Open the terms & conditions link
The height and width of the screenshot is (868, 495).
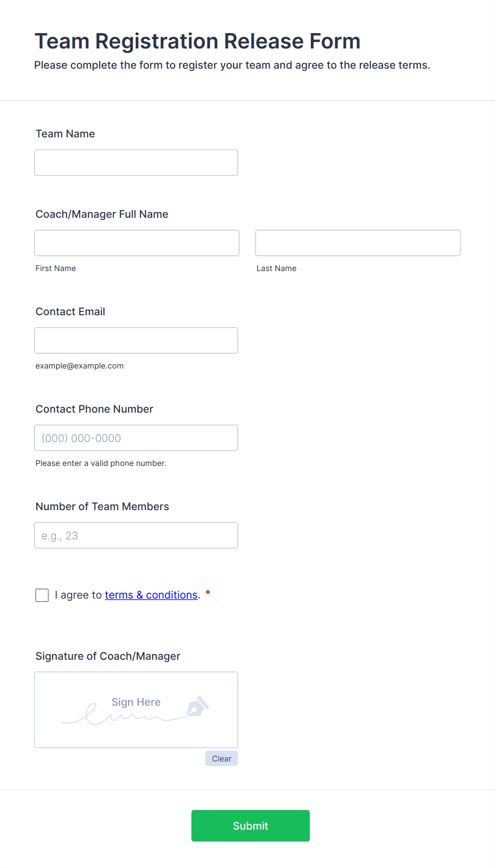[x=151, y=595]
